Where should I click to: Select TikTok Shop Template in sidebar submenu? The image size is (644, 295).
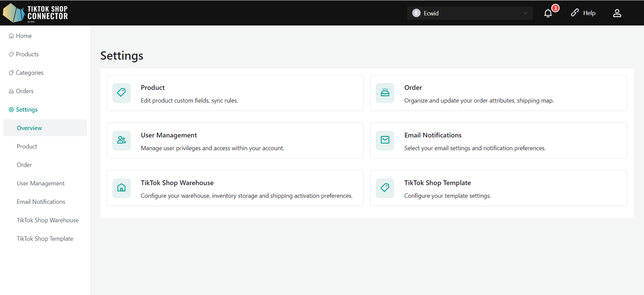click(x=45, y=239)
